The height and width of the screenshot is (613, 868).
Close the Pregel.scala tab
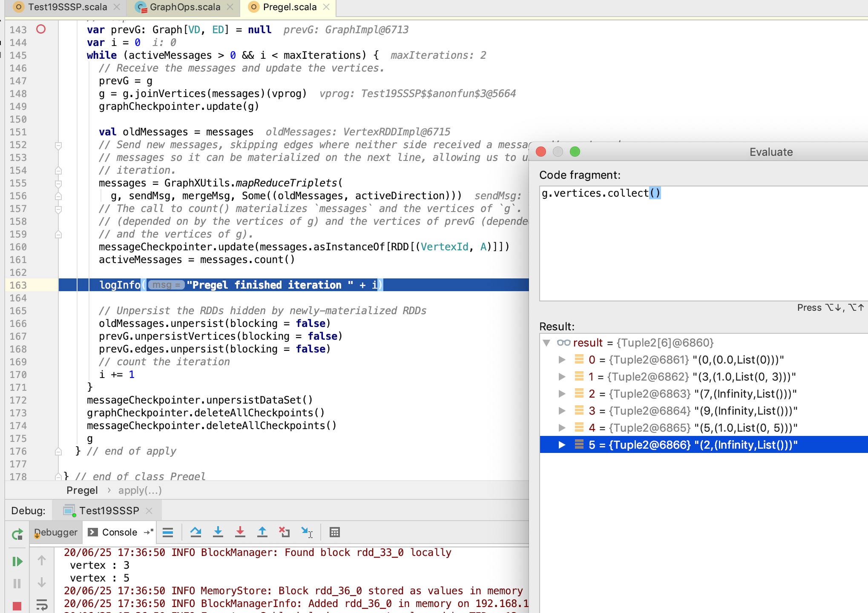326,7
